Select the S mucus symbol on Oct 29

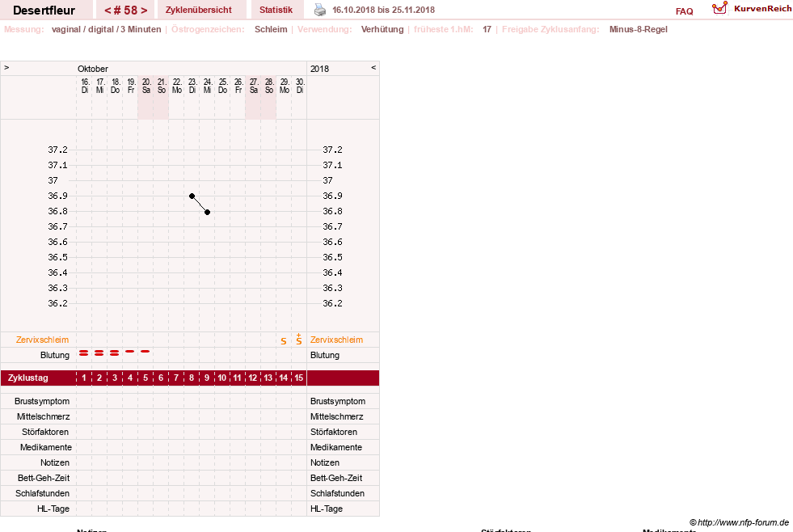(x=284, y=341)
